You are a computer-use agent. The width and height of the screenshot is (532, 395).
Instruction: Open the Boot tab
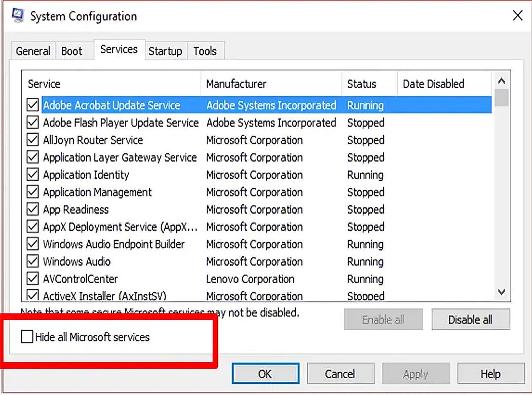(71, 51)
